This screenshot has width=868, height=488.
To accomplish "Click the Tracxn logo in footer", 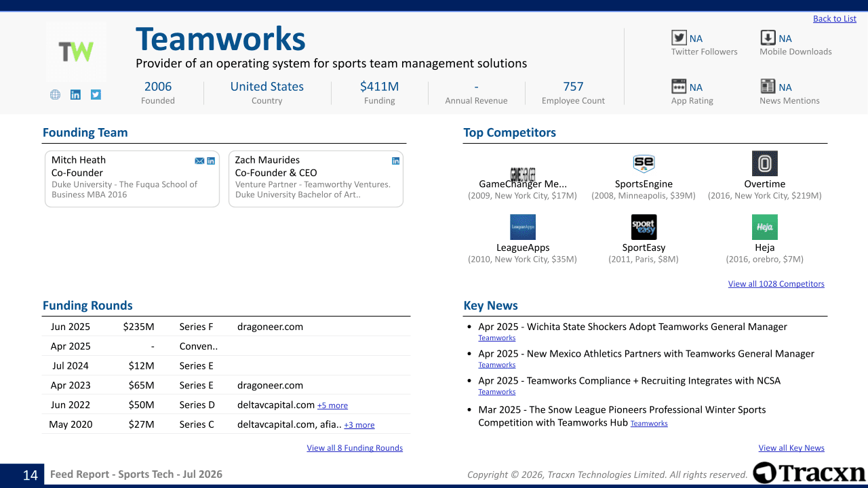I will pyautogui.click(x=809, y=473).
